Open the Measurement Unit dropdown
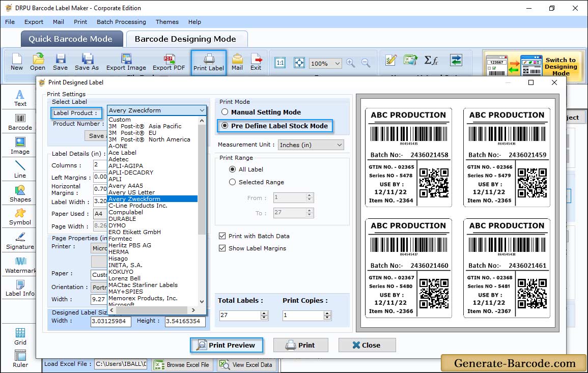 [x=311, y=145]
